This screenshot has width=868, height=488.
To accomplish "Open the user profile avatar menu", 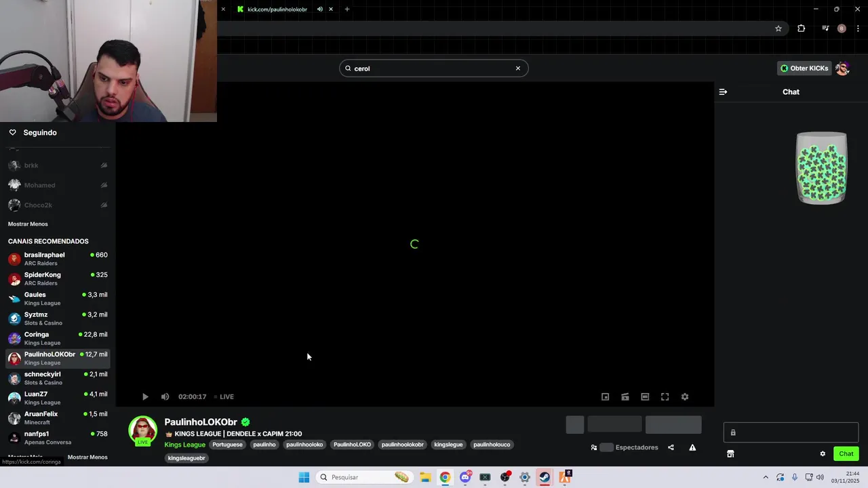I will pos(843,68).
